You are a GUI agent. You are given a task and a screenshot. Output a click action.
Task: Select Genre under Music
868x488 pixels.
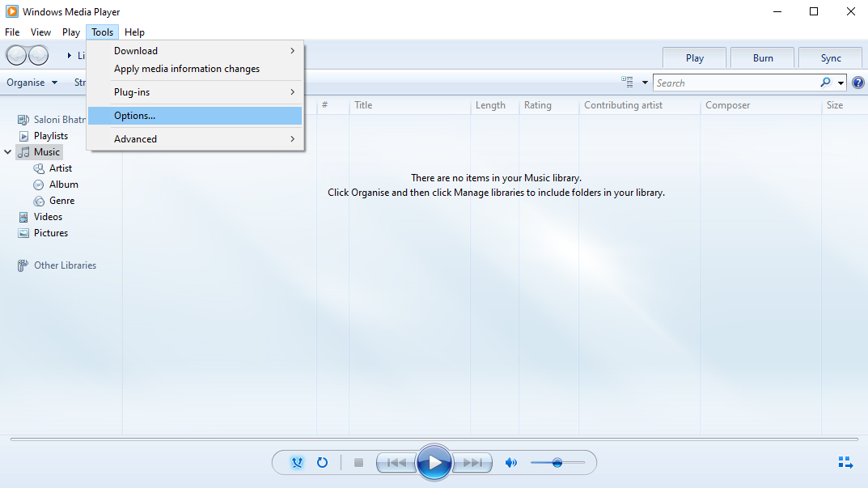(x=62, y=201)
